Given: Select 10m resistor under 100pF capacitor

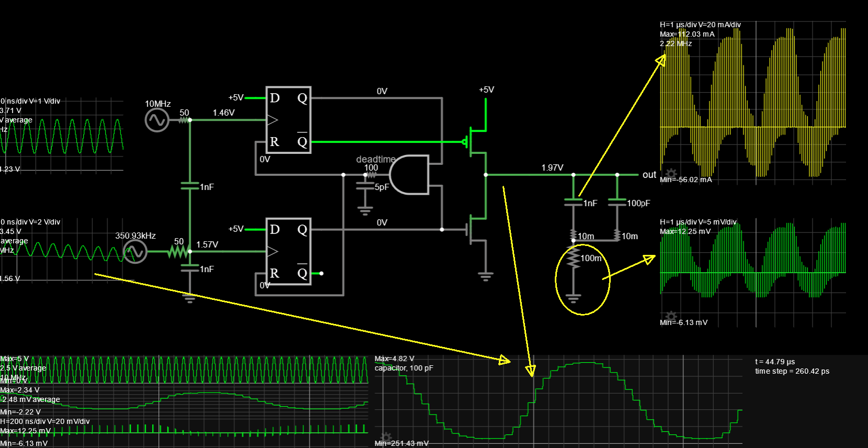Looking at the screenshot, I should [x=618, y=236].
